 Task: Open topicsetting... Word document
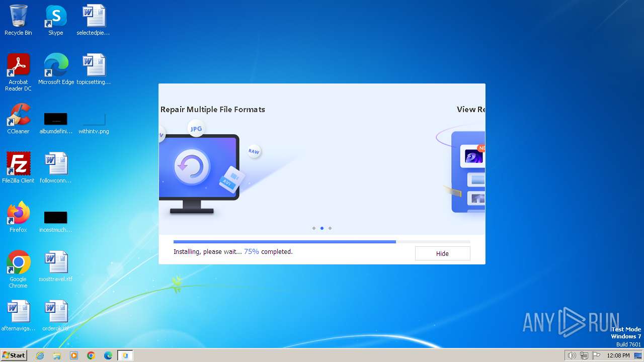(94, 69)
